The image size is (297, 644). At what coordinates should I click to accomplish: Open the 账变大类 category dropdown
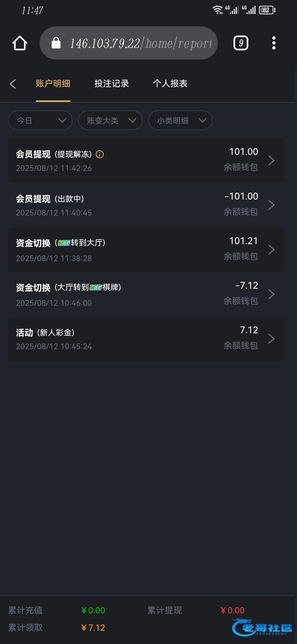click(x=110, y=120)
